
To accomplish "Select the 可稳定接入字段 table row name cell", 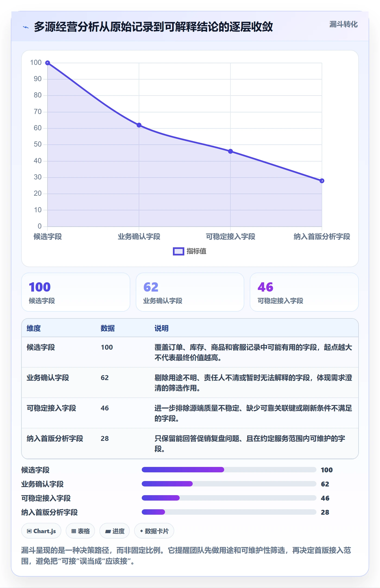I will (x=51, y=408).
